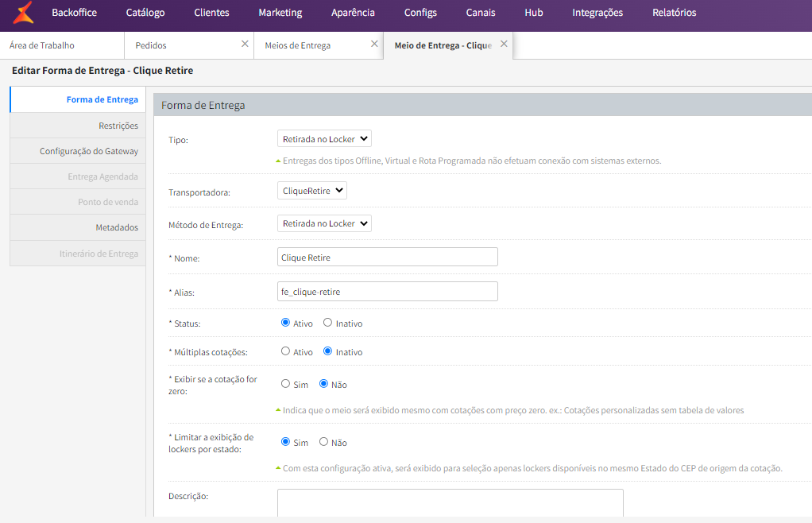The image size is (812, 523).
Task: Select Não for Limitar exibição de lockers
Action: click(x=323, y=442)
